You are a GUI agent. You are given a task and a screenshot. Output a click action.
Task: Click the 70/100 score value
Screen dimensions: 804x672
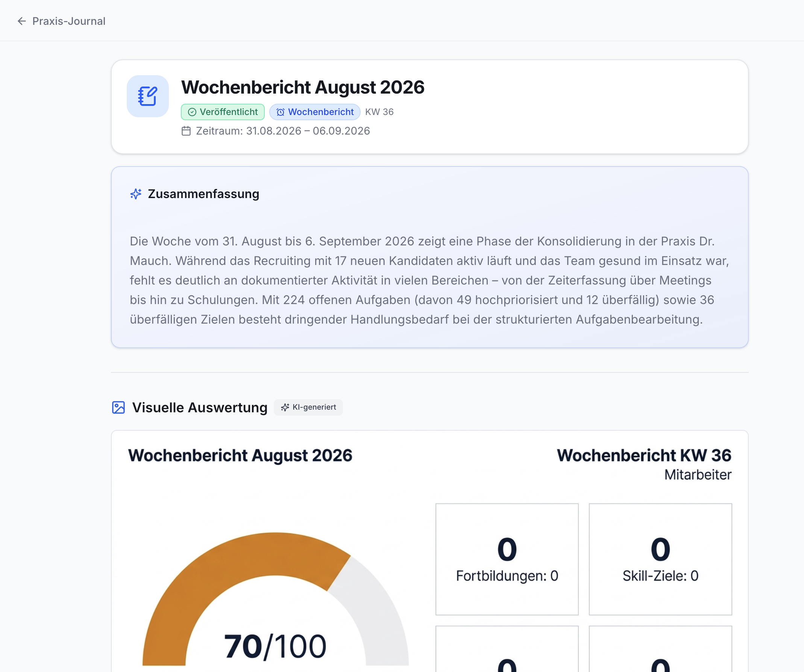coord(275,646)
